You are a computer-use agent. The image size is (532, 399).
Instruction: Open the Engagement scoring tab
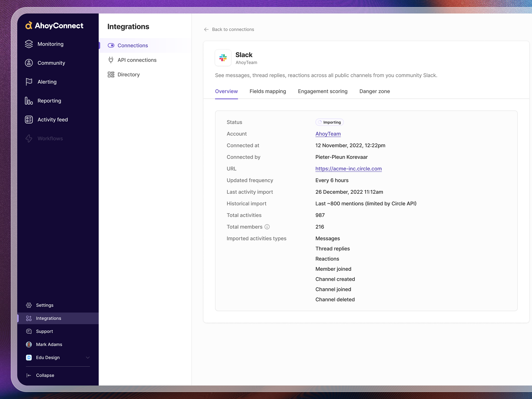323,91
